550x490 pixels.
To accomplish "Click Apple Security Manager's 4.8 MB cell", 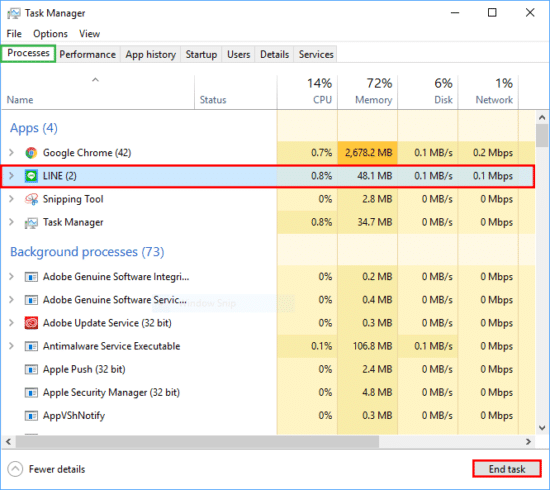I will 368,392.
